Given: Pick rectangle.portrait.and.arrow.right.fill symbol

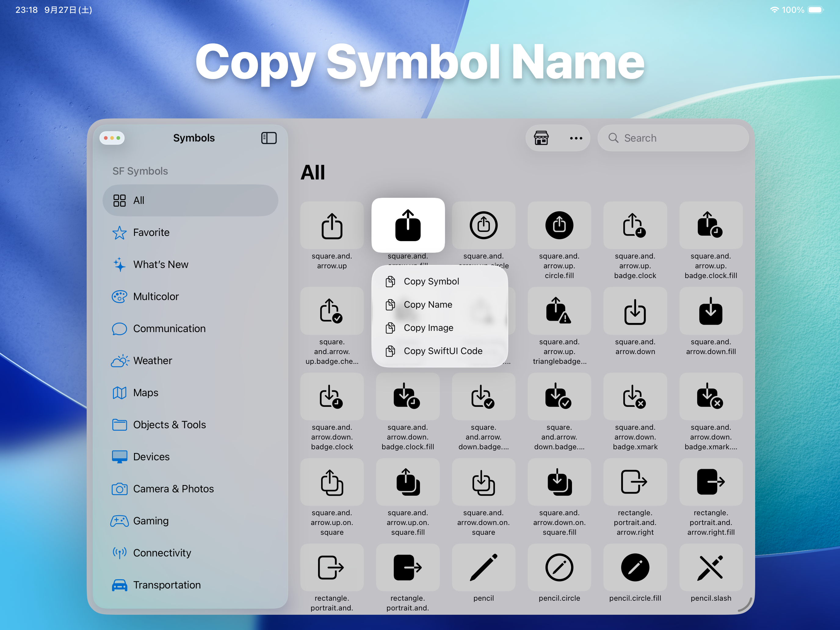Looking at the screenshot, I should (x=711, y=482).
